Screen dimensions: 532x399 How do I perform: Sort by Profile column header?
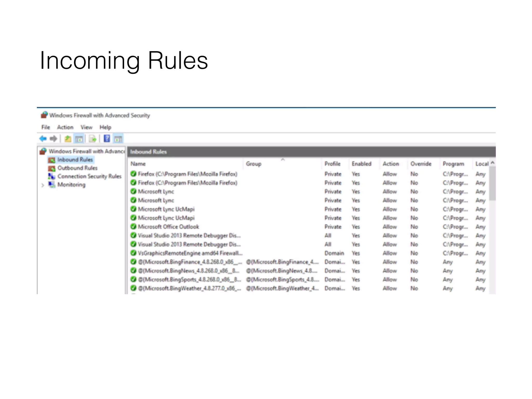pyautogui.click(x=332, y=164)
